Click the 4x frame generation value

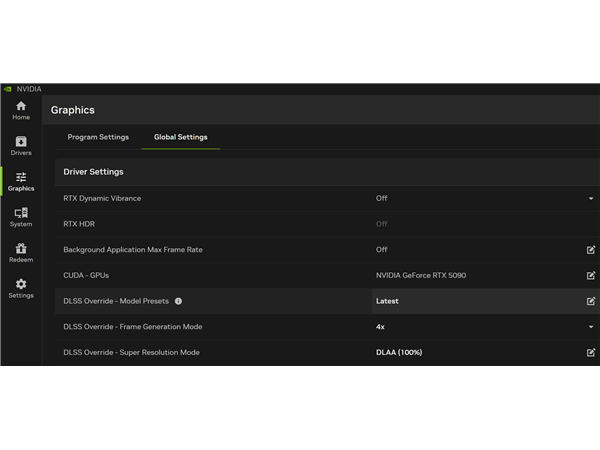click(381, 327)
